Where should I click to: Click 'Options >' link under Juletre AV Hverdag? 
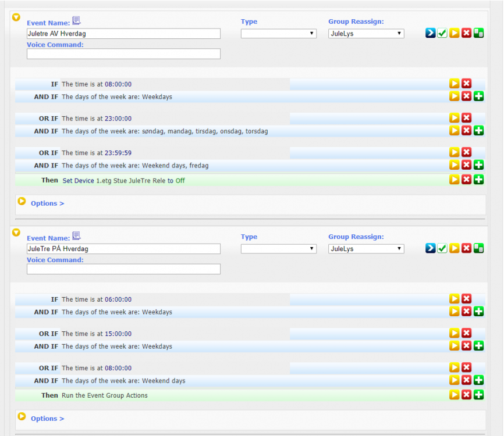click(x=47, y=203)
